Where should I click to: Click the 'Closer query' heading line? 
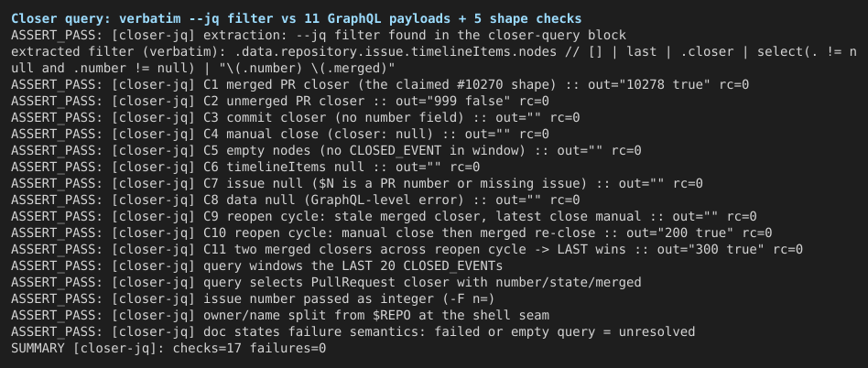coord(296,19)
